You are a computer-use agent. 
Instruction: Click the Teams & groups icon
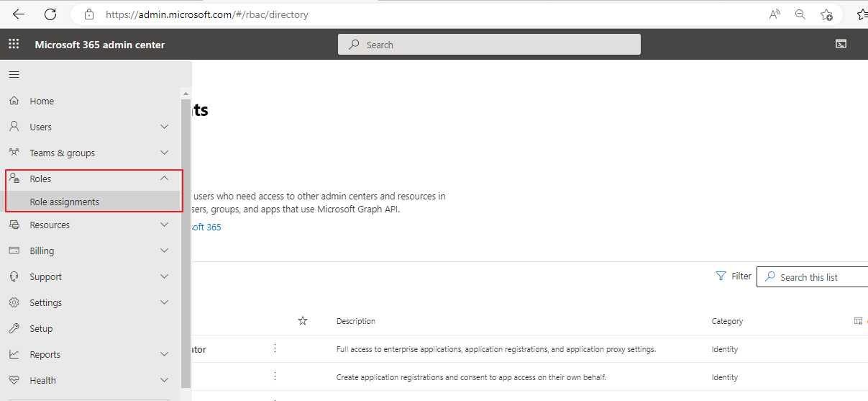click(14, 153)
